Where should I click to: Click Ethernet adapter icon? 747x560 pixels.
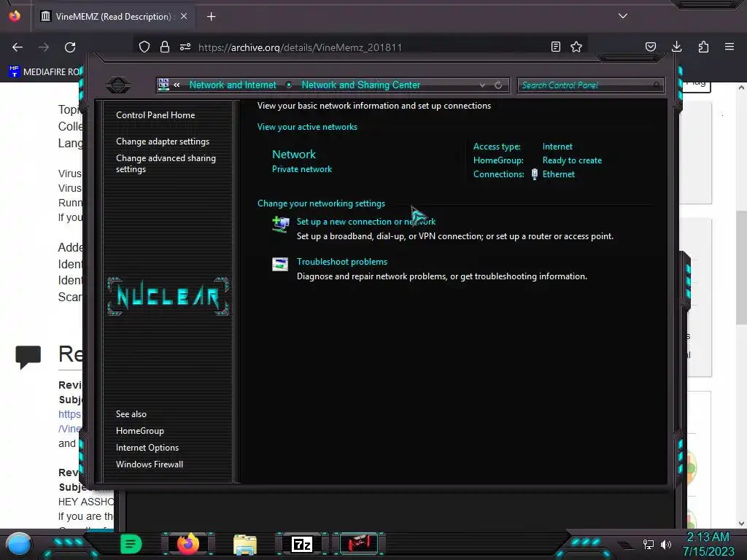click(x=535, y=174)
